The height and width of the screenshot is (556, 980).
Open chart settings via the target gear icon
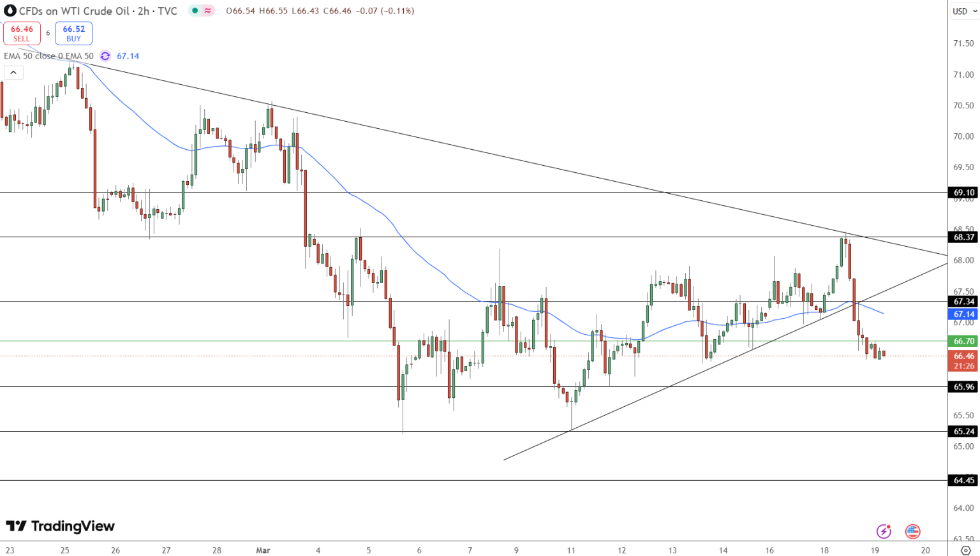coord(965,550)
